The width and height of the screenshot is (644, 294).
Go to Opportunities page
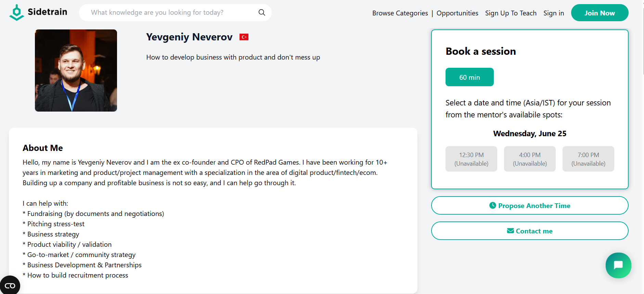pos(457,13)
